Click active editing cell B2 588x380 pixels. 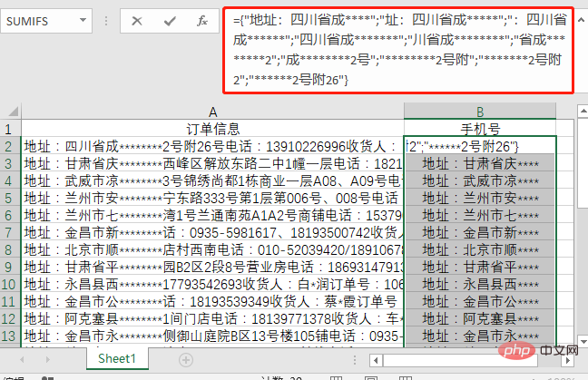480,146
